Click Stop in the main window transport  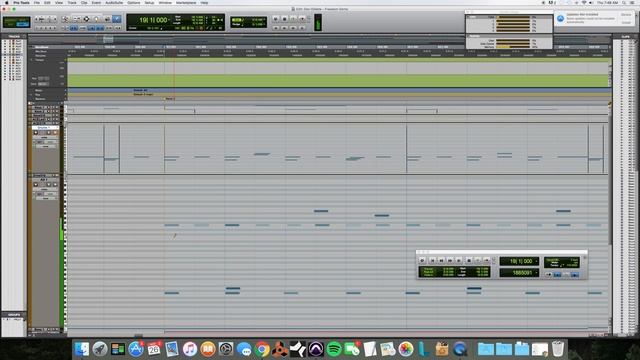tap(284, 19)
